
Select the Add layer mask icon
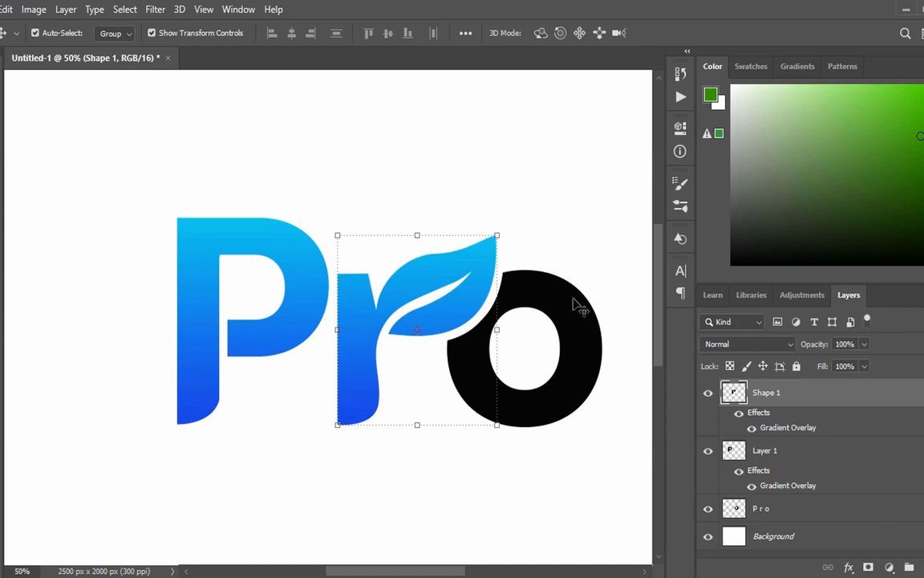click(x=868, y=568)
